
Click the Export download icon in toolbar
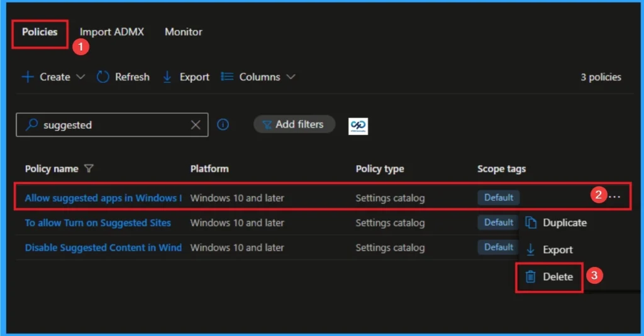pos(167,77)
